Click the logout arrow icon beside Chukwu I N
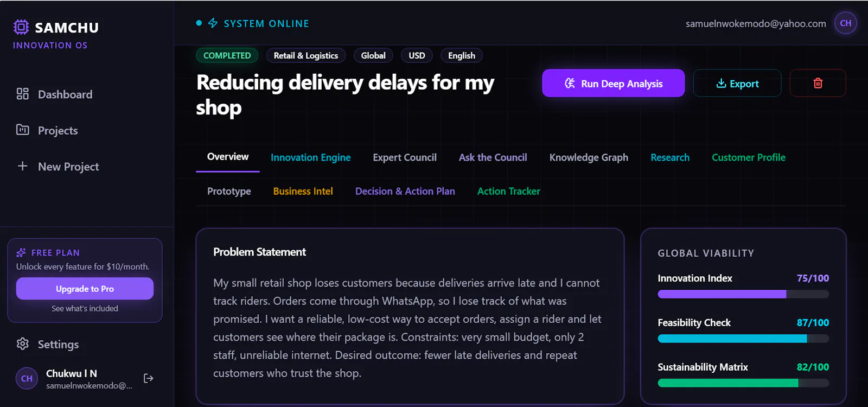The height and width of the screenshot is (407, 868). point(148,378)
